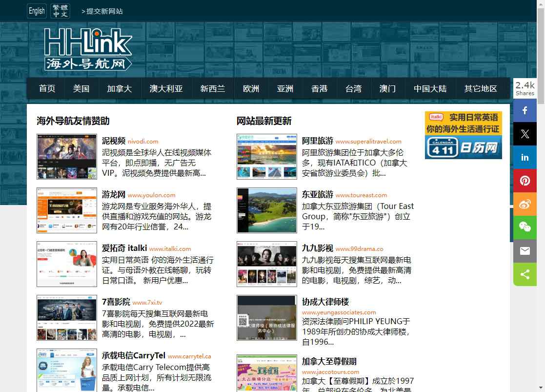Open the 加拿大至尊假期 site thumbnail
Screen dimensions: 545x392
tap(266, 373)
